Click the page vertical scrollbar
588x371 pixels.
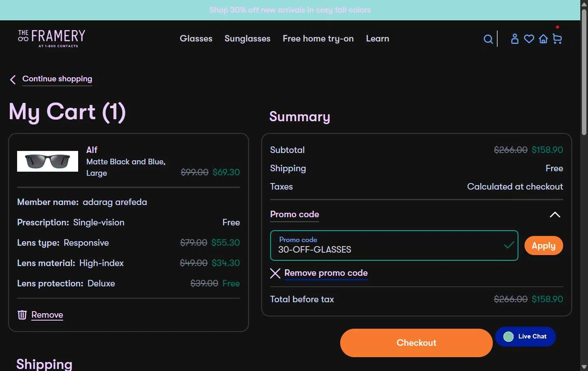coord(584,73)
